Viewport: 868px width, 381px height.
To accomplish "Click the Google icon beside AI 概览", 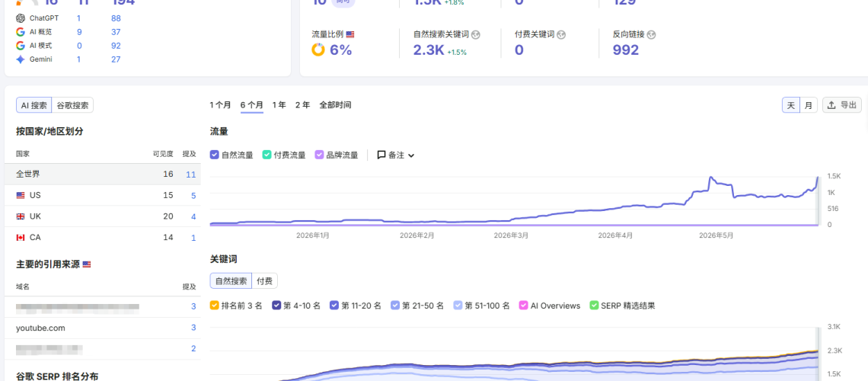I will pyautogui.click(x=21, y=32).
